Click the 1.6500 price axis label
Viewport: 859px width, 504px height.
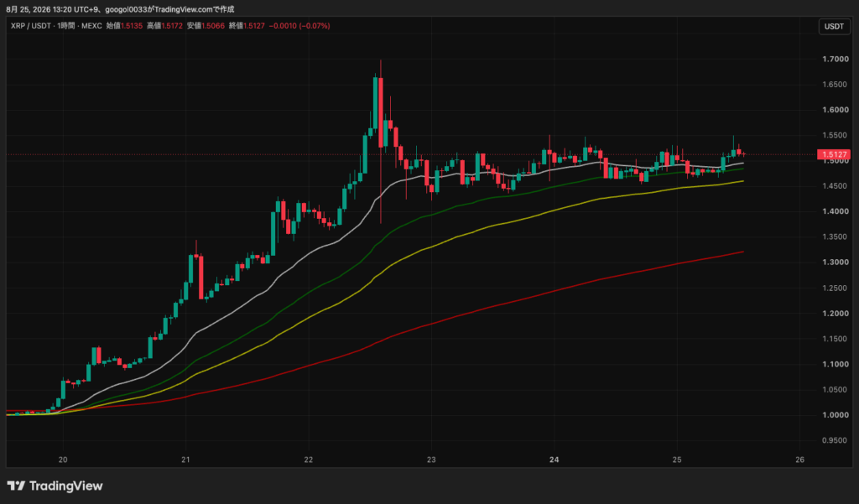tap(836, 85)
